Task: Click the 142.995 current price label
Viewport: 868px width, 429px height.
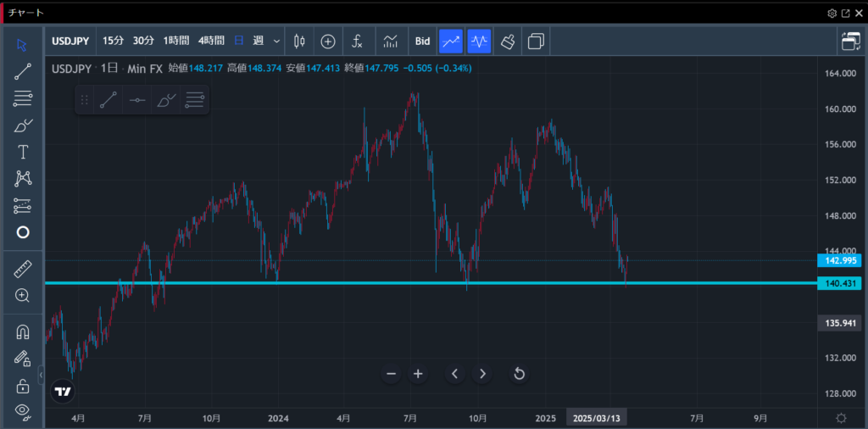Action: pos(839,261)
